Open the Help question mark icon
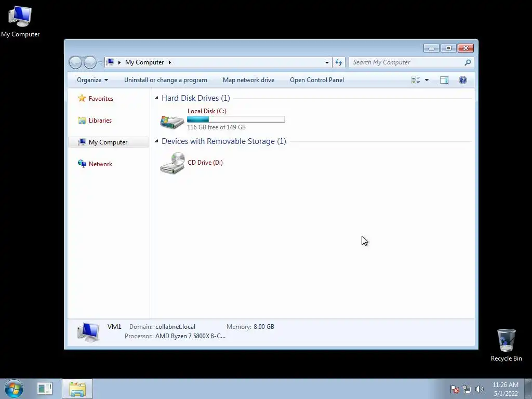This screenshot has width=532, height=399. (463, 80)
